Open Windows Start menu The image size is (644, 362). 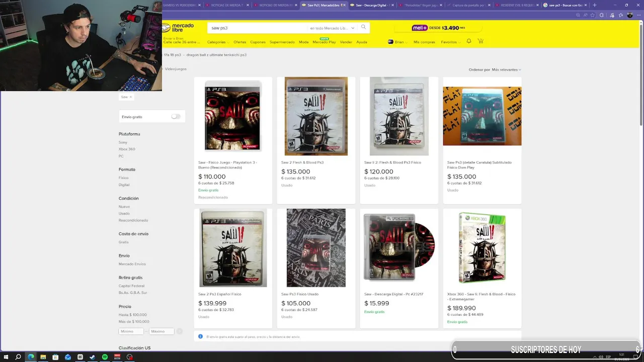[x=6, y=357]
